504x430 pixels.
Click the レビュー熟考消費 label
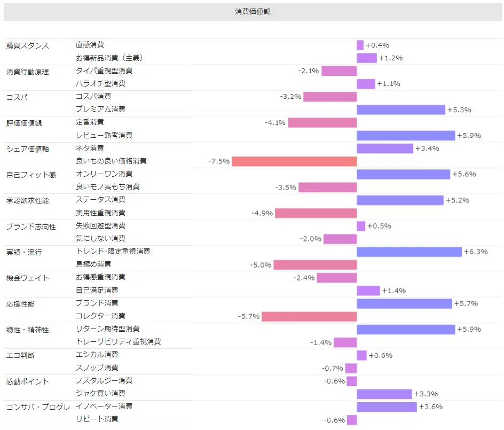tap(104, 135)
